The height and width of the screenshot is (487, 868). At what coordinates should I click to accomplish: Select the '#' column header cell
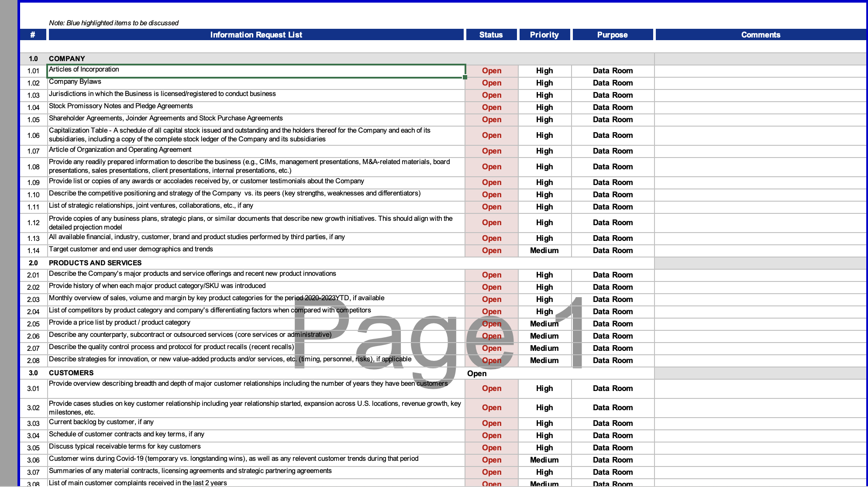coord(33,34)
